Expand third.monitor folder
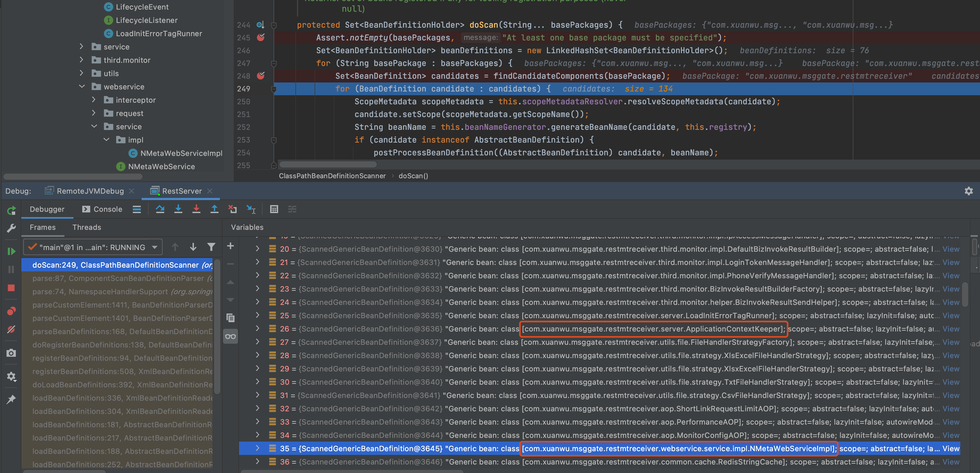The width and height of the screenshot is (980, 473). [81, 60]
